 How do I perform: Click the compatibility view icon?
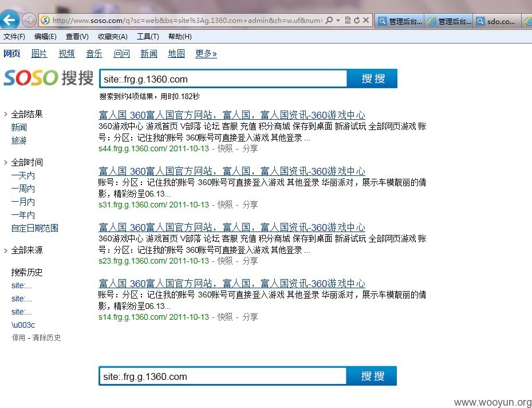(x=348, y=21)
